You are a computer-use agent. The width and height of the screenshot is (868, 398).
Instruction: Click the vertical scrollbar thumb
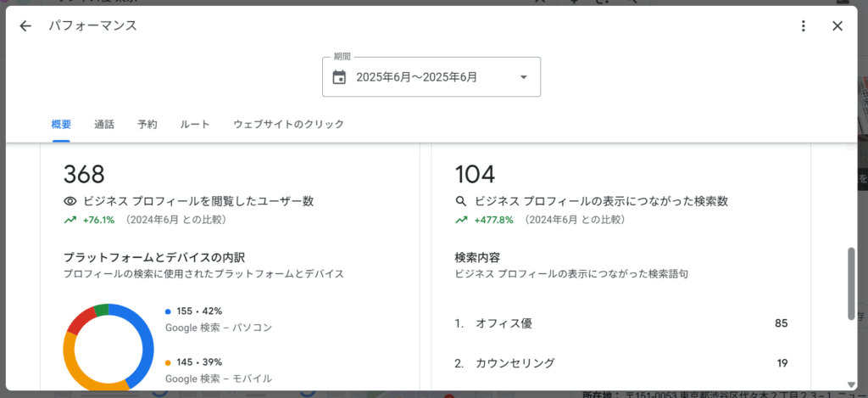[850, 283]
